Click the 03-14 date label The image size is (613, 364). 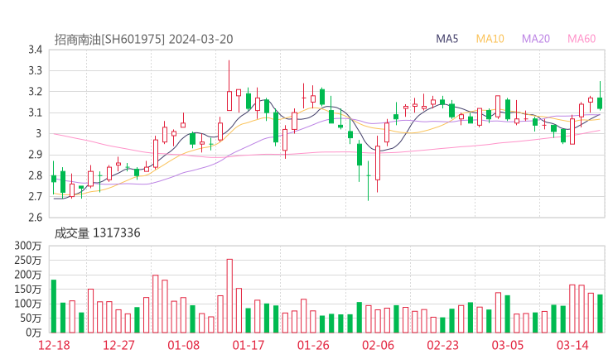pyautogui.click(x=572, y=345)
